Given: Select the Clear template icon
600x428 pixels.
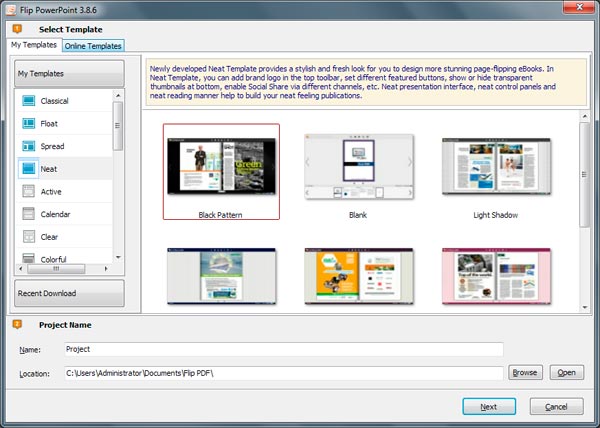Looking at the screenshot, I should point(29,236).
